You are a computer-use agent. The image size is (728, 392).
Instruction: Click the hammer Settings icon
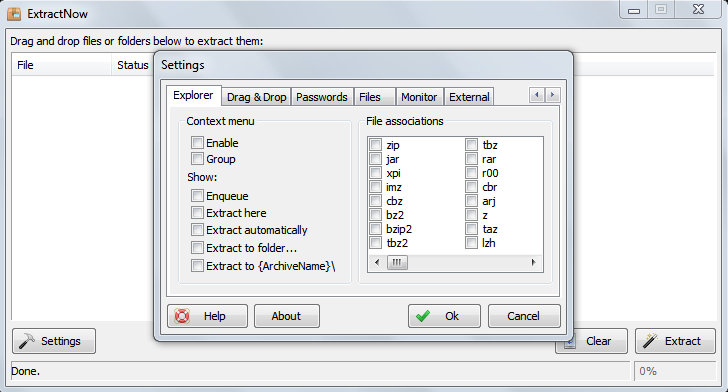click(x=27, y=341)
